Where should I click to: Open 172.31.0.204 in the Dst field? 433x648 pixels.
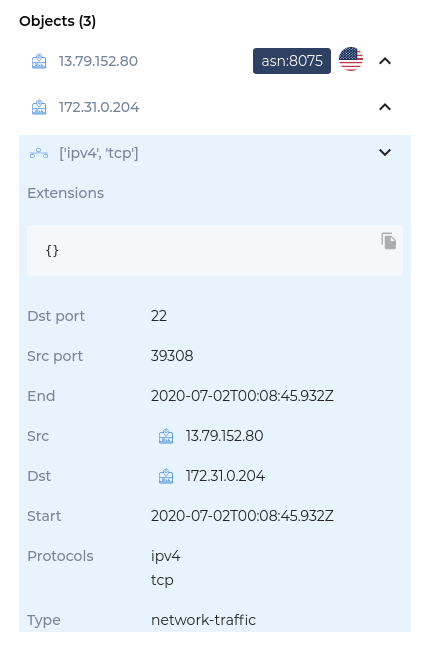click(x=225, y=476)
